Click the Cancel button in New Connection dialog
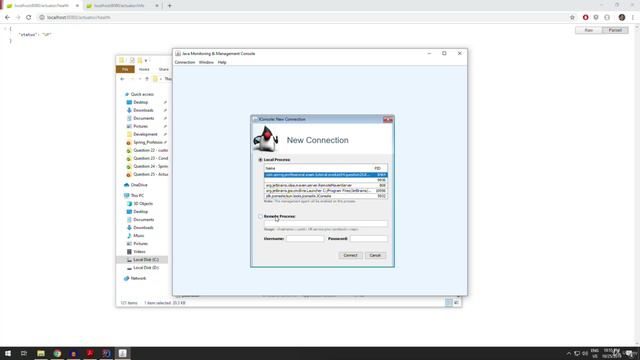 (x=375, y=256)
